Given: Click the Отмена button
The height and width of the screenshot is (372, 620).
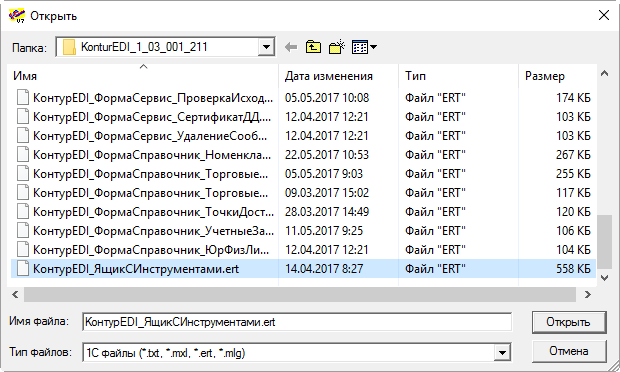Looking at the screenshot, I should (569, 351).
